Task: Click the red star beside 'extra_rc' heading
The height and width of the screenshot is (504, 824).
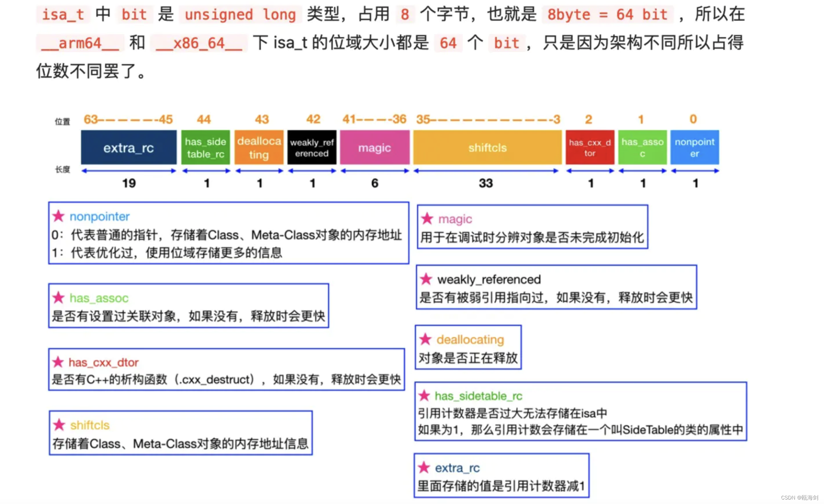Action: (x=424, y=467)
